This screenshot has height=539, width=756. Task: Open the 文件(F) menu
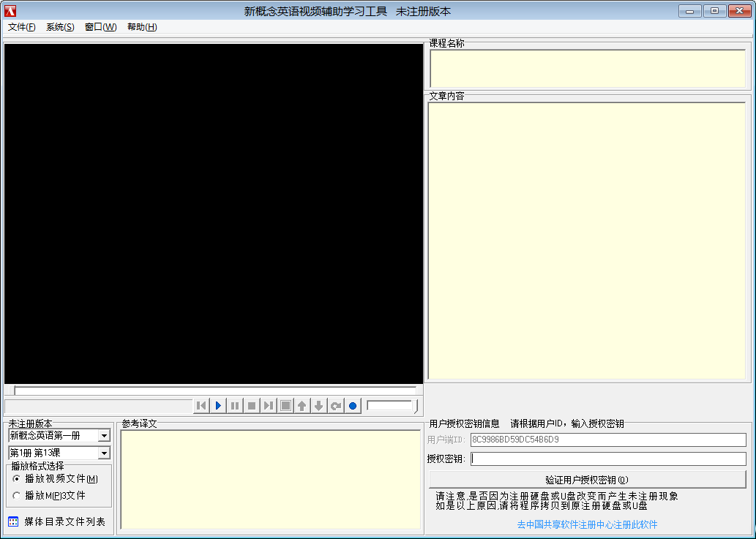pyautogui.click(x=22, y=27)
